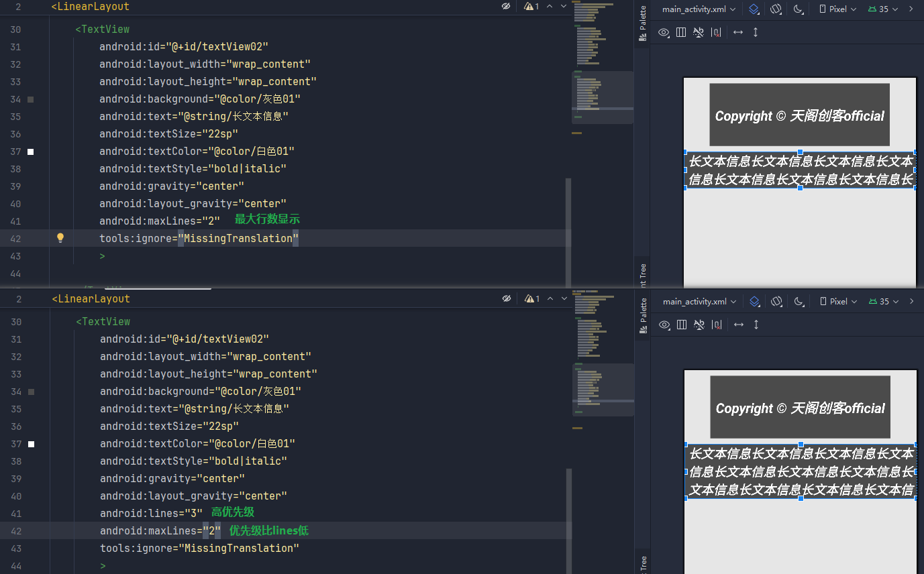Viewport: 924px width, 574px height.
Task: Open the warning count indicator in upper editor
Action: 532,6
